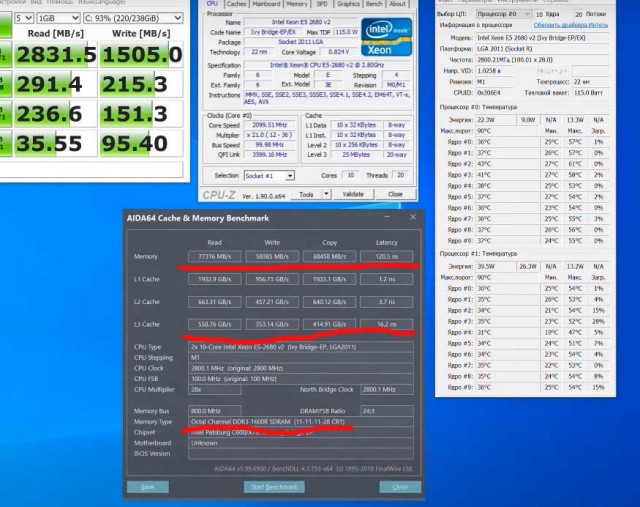
Task: Click Save in AIDA64 benchmark window
Action: pyautogui.click(x=148, y=487)
